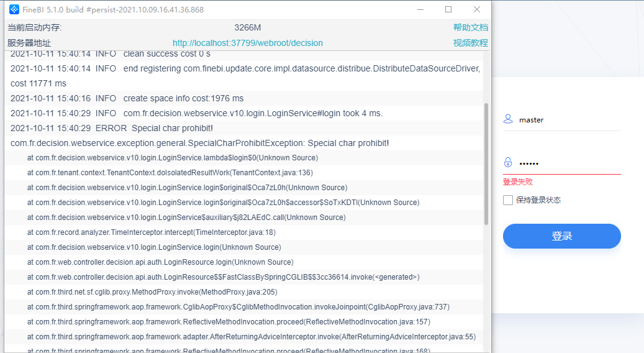The height and width of the screenshot is (353, 644).
Task: Click the 'cost 11771 ms' log line
Action: [39, 83]
